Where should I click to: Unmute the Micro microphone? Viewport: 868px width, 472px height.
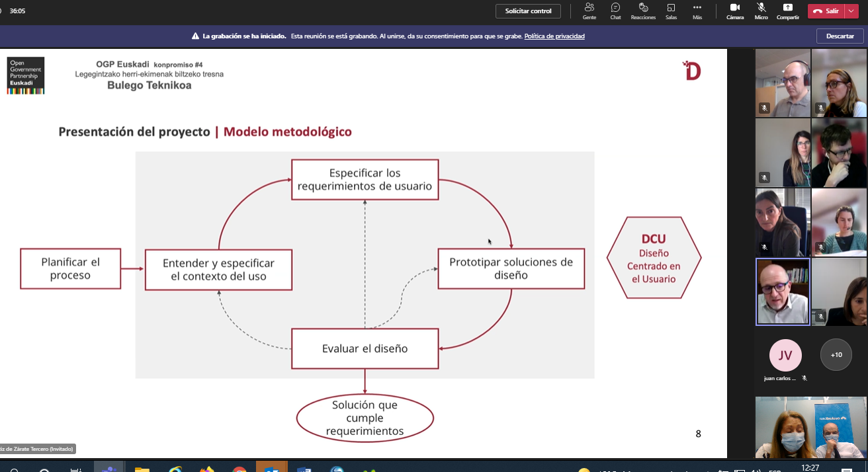coord(761,11)
